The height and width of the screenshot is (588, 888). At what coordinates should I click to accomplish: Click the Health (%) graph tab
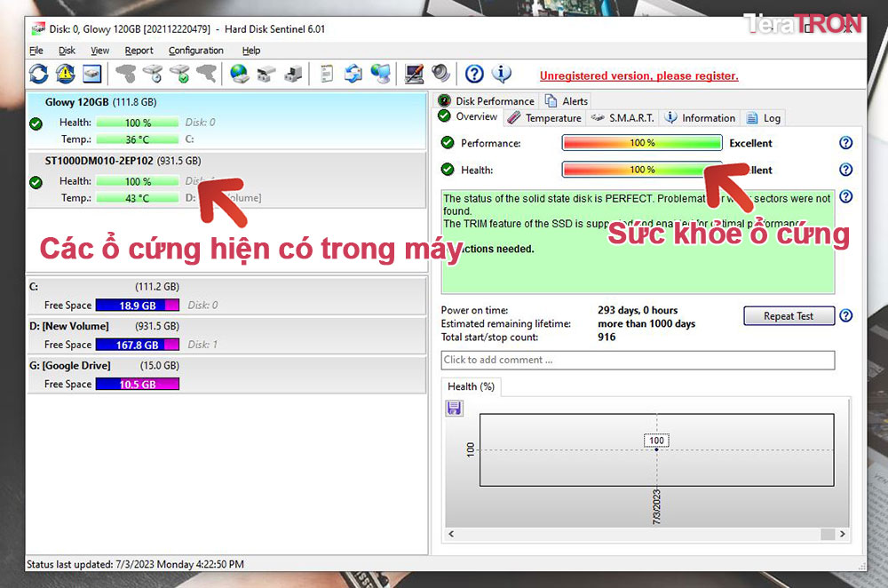tap(472, 386)
